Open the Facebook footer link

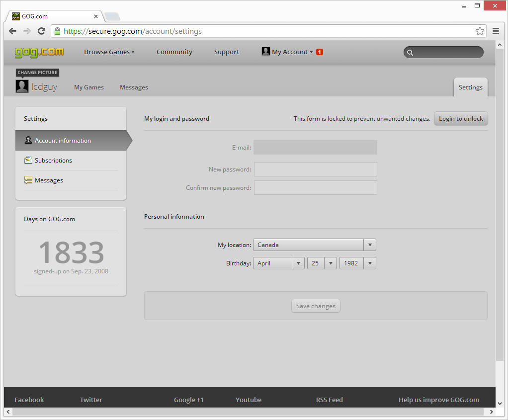tap(29, 400)
